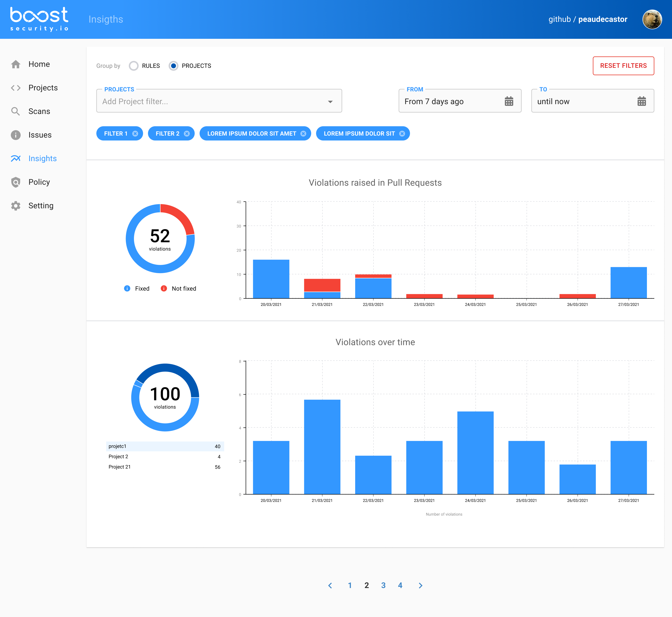Click the Scans magnifier icon
The height and width of the screenshot is (617, 672).
click(x=16, y=111)
